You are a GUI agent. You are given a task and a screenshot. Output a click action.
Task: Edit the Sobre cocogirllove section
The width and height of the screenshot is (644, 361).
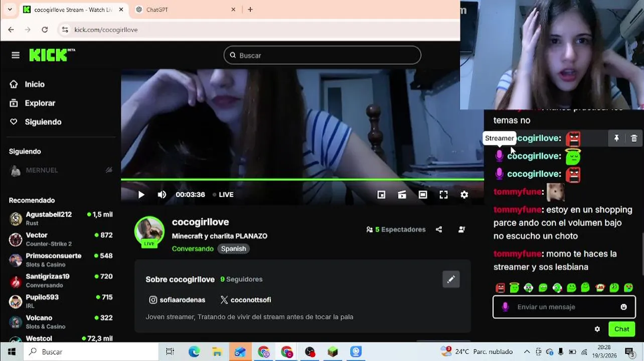(451, 279)
